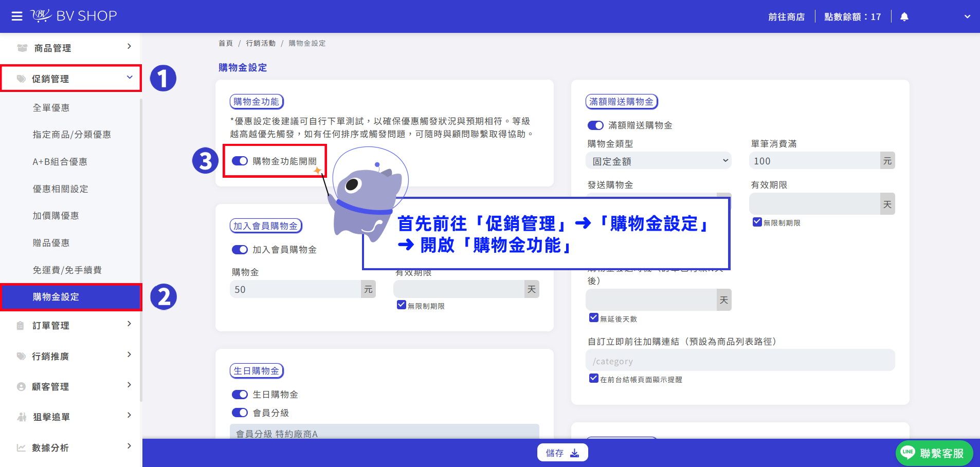This screenshot has width=980, height=467.
Task: Toggle the 滿額贈送購物金 switch
Action: [595, 125]
